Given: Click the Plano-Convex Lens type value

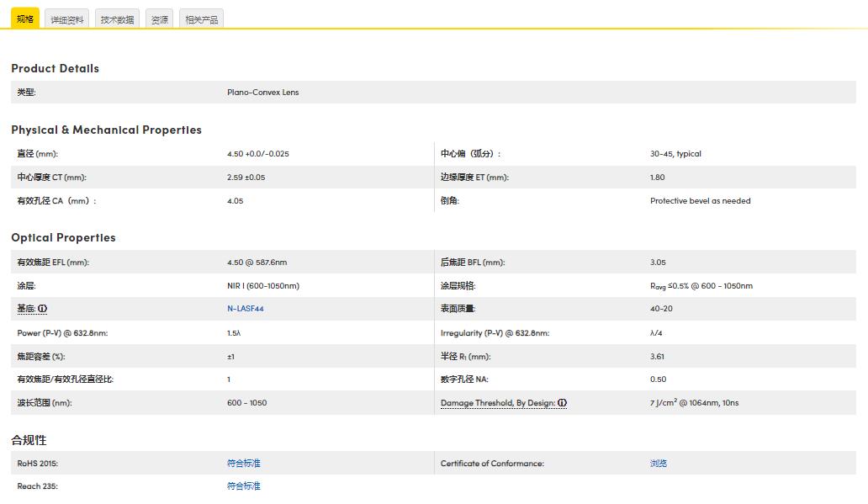Looking at the screenshot, I should (x=262, y=93).
